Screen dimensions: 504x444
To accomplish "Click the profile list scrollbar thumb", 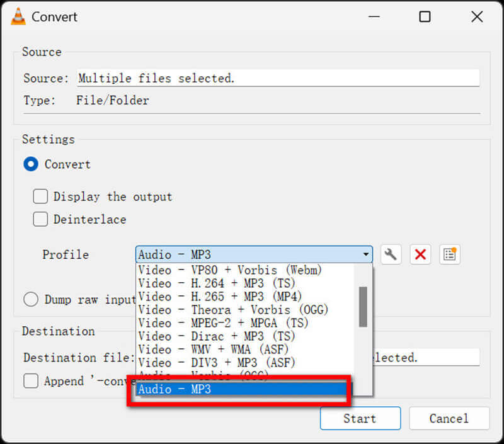I will pos(363,307).
